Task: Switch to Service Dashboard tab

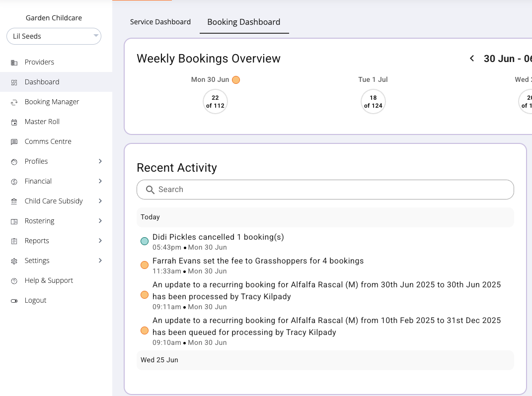Action: point(160,22)
